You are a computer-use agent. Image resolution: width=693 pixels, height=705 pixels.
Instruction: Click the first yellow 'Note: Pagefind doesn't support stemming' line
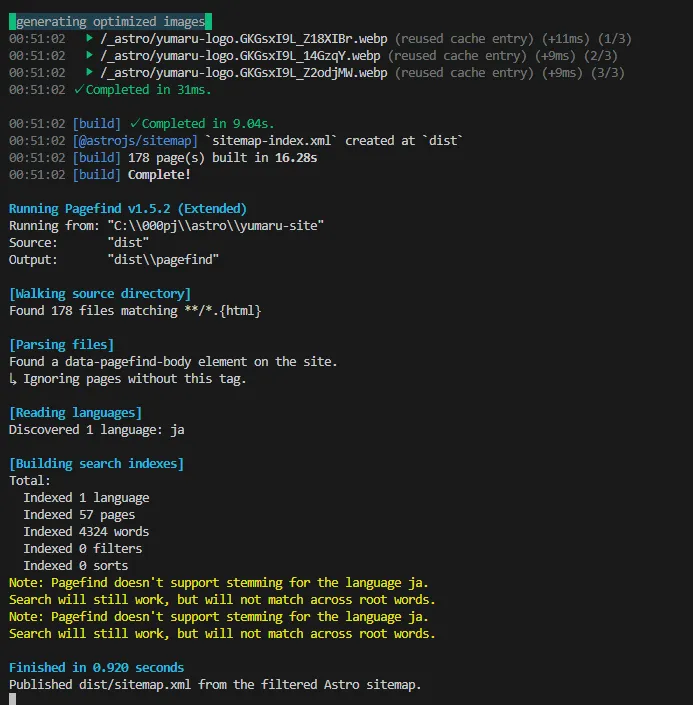(219, 583)
